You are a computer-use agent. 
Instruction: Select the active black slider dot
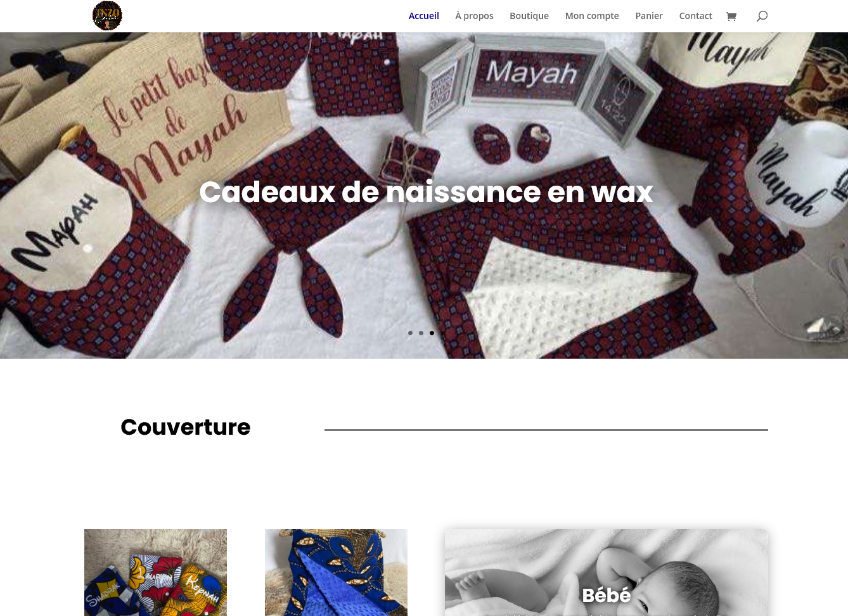pos(432,333)
